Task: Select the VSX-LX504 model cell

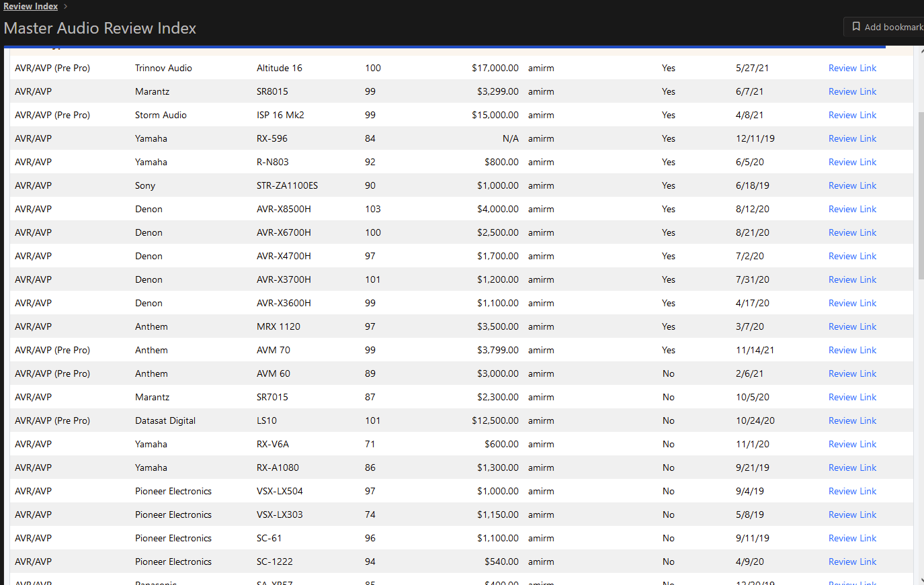Action: point(280,491)
